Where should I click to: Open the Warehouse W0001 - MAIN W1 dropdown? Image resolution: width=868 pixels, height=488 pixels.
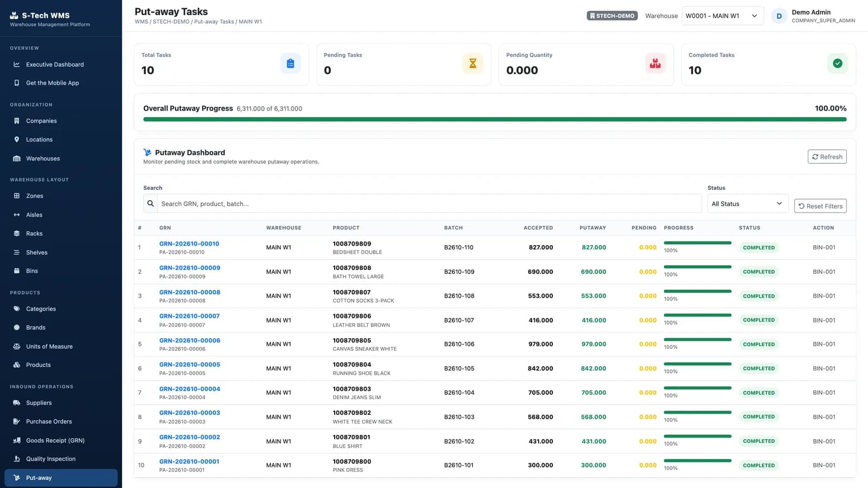point(723,16)
